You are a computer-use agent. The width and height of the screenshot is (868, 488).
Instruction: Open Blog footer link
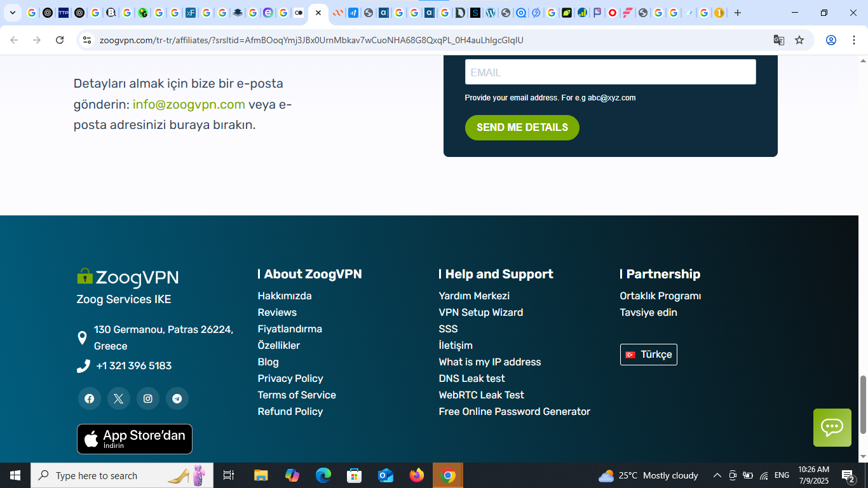[x=268, y=362]
